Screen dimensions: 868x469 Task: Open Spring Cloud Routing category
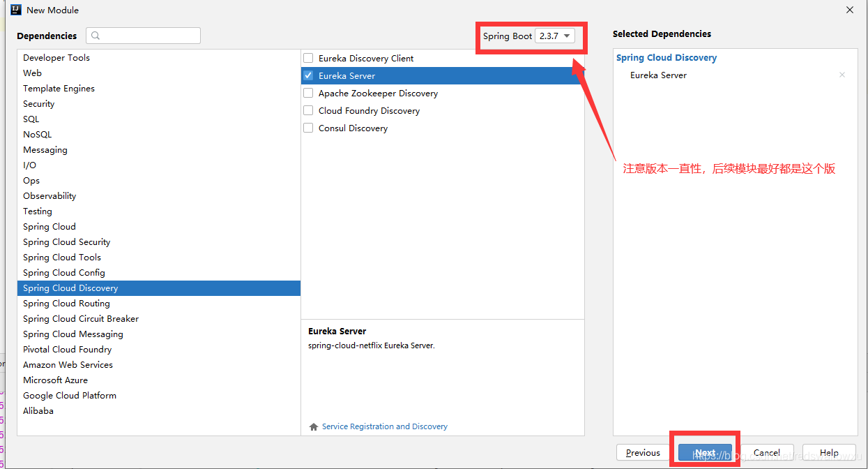159,304
